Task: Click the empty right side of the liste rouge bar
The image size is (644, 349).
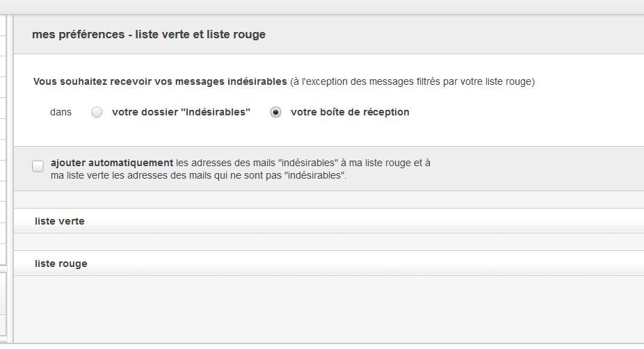Action: pyautogui.click(x=417, y=263)
